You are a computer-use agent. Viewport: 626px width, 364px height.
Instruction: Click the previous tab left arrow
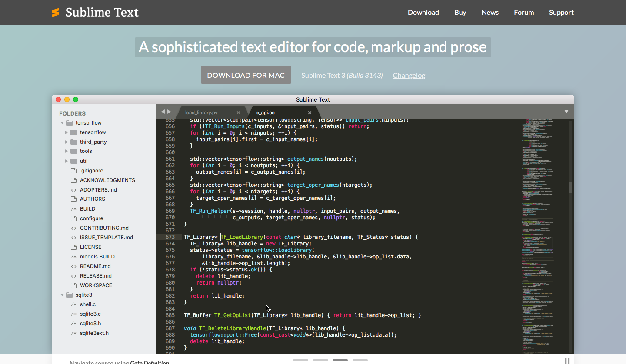coord(163,112)
